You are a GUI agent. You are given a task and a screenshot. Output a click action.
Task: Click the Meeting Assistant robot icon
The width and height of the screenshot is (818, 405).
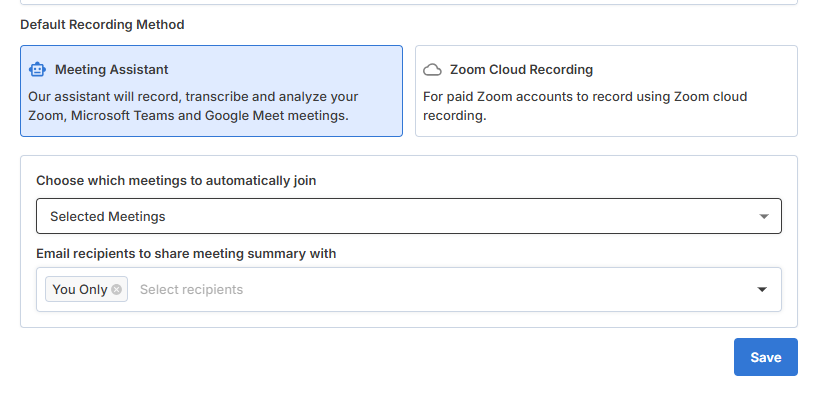click(38, 70)
